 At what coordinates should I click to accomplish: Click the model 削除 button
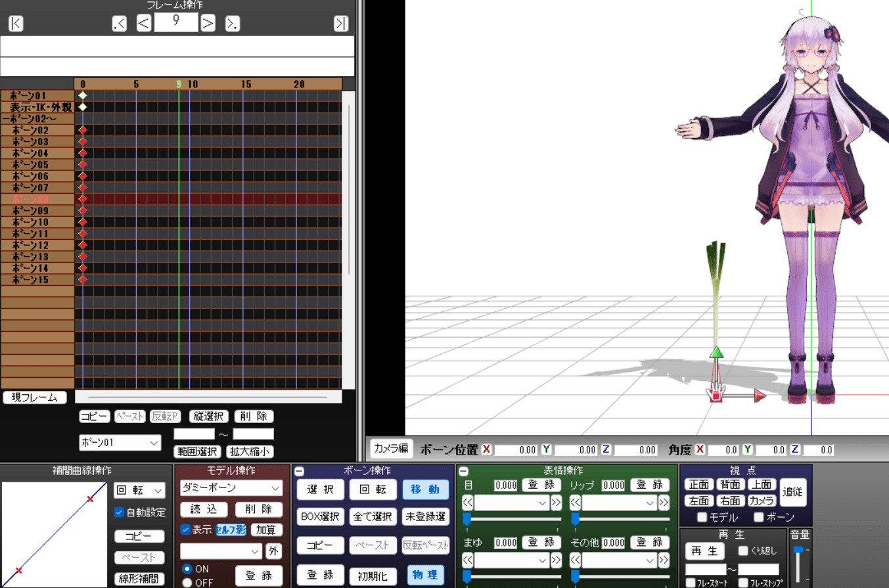coord(258,510)
